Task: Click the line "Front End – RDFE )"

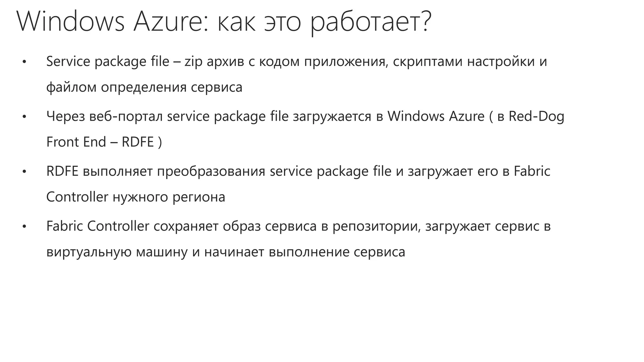Action: pos(104,142)
